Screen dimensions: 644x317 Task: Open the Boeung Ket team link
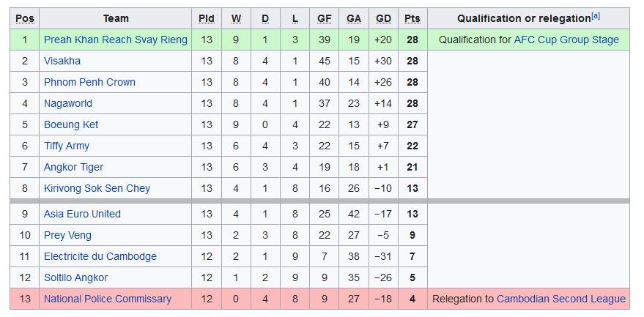tap(71, 125)
